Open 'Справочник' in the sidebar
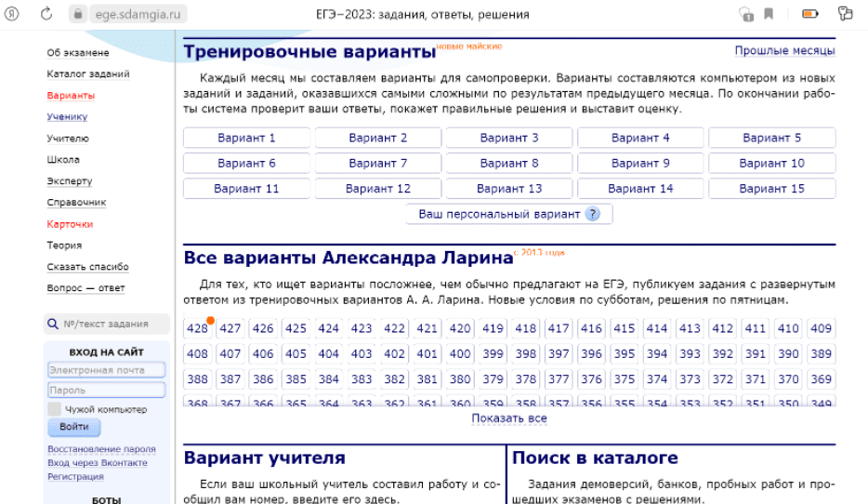 point(76,202)
